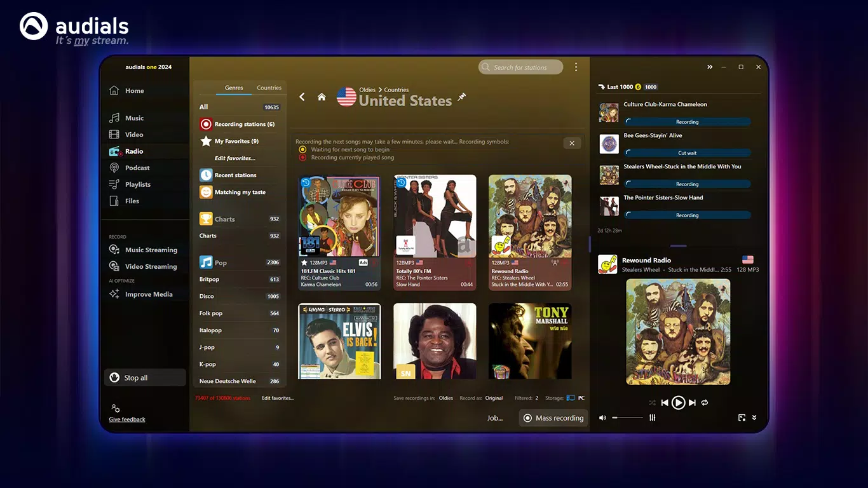This screenshot has height=488, width=868.
Task: Adjust the volume slider
Action: pyautogui.click(x=628, y=417)
